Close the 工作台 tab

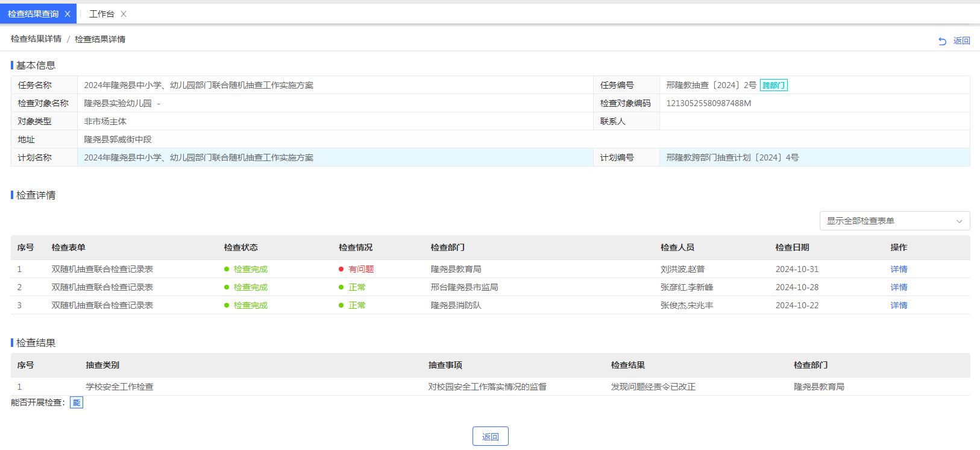click(x=124, y=14)
